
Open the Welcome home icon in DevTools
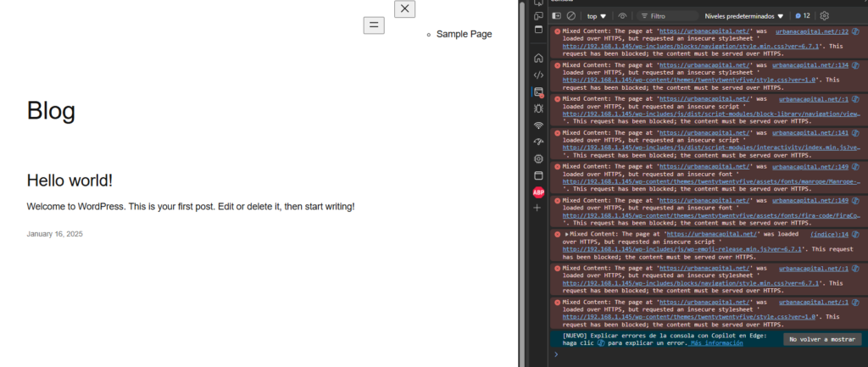[x=538, y=58]
